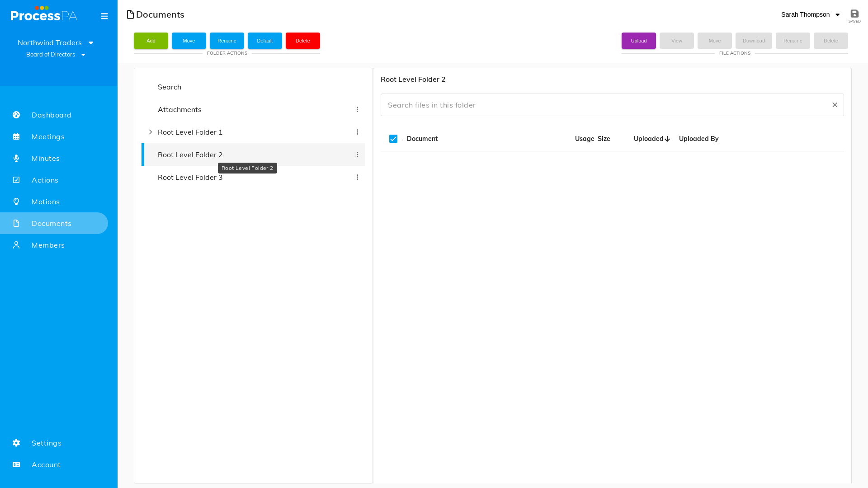Screen dimensions: 868x488
Task: Go to Actions page
Action: (x=45, y=180)
